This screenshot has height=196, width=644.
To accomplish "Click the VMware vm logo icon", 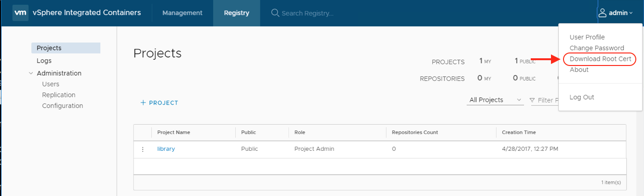I will click(20, 13).
